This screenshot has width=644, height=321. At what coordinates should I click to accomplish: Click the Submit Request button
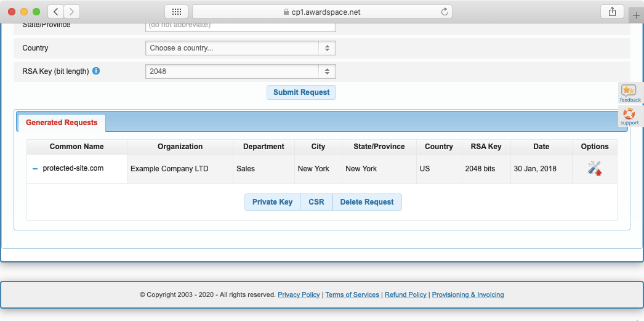pos(301,92)
